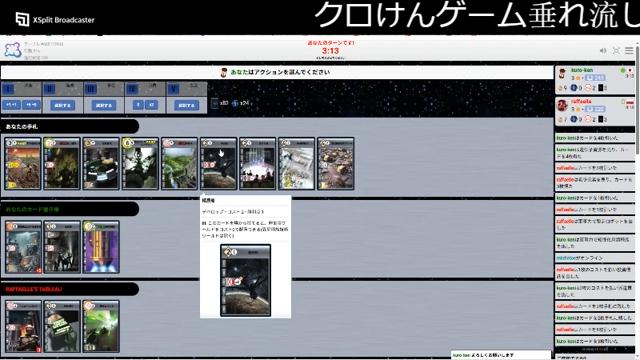Click the raffaelle player name link
Viewport: 640px width, 360px height.
pos(581,101)
